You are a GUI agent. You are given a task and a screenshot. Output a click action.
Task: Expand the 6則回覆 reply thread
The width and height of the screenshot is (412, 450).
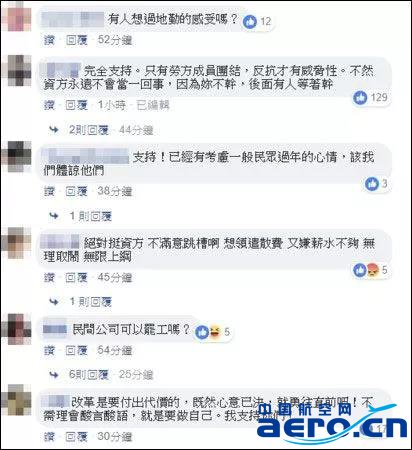[x=89, y=375]
